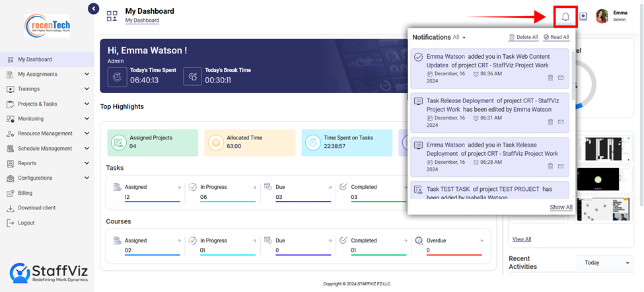This screenshot has height=292, width=644.
Task: Open the TEST TASK notification
Action: coord(489,190)
